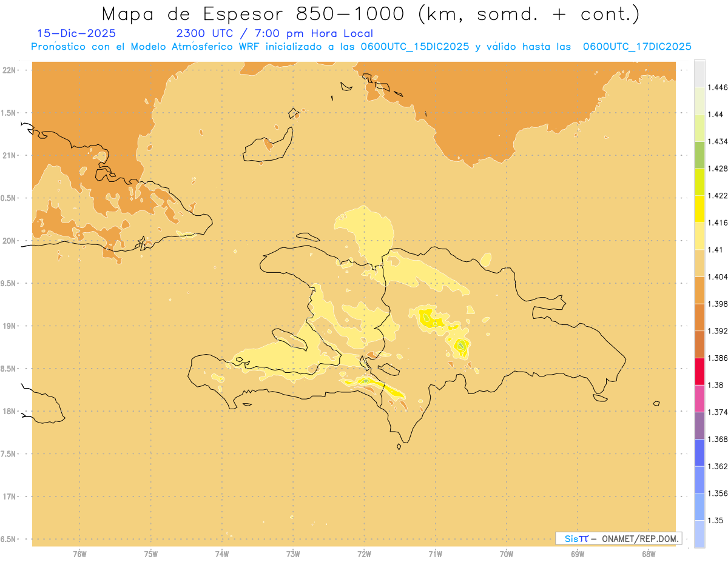Click the legend value '1.446'
Screen dimensions: 728x562
click(x=718, y=87)
